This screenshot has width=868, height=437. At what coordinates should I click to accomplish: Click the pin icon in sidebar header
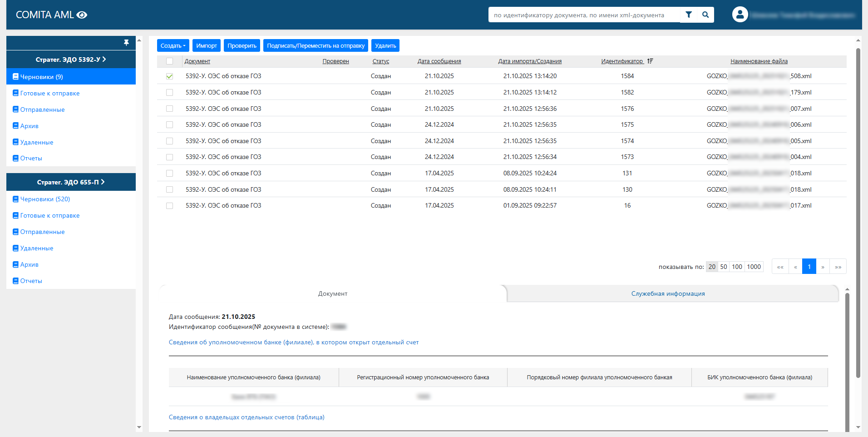[126, 43]
